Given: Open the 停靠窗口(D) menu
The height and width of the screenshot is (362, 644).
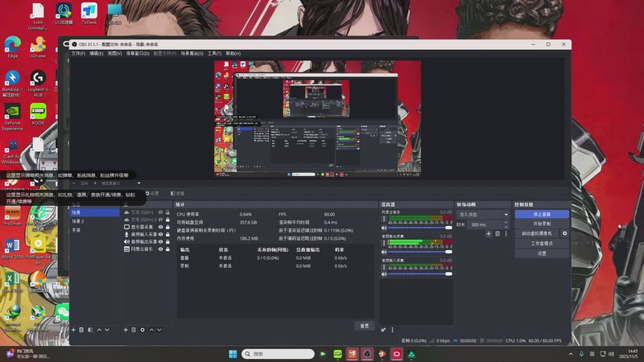Looking at the screenshot, I should [138, 53].
